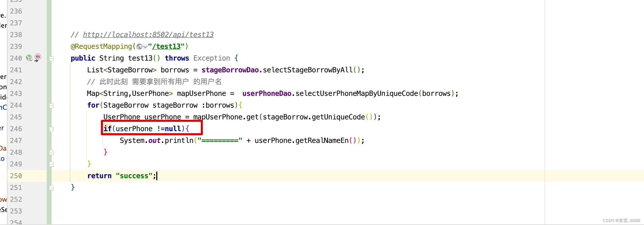Screen dimensions: 644x225
Task: Click the Exception class name on line 240
Action: point(212,58)
